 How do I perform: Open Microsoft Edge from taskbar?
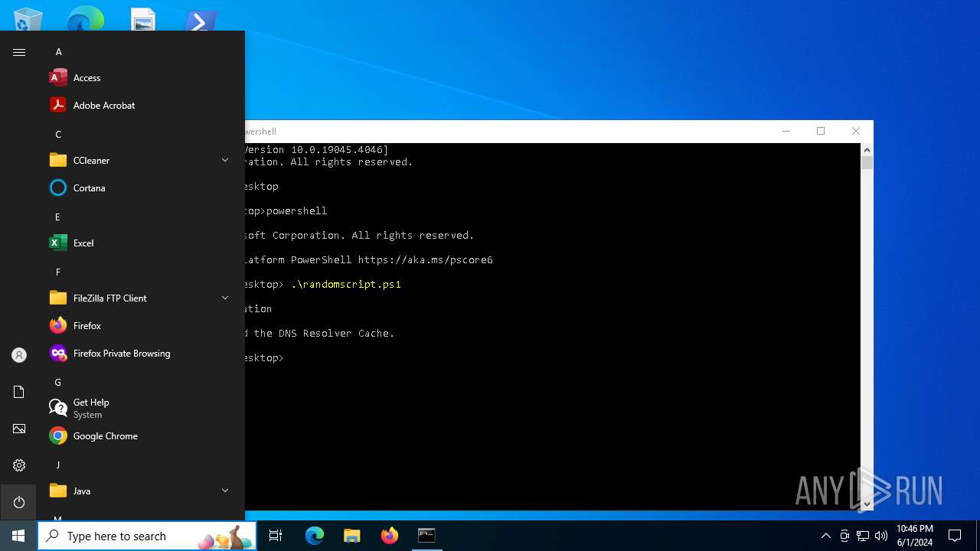coord(315,536)
